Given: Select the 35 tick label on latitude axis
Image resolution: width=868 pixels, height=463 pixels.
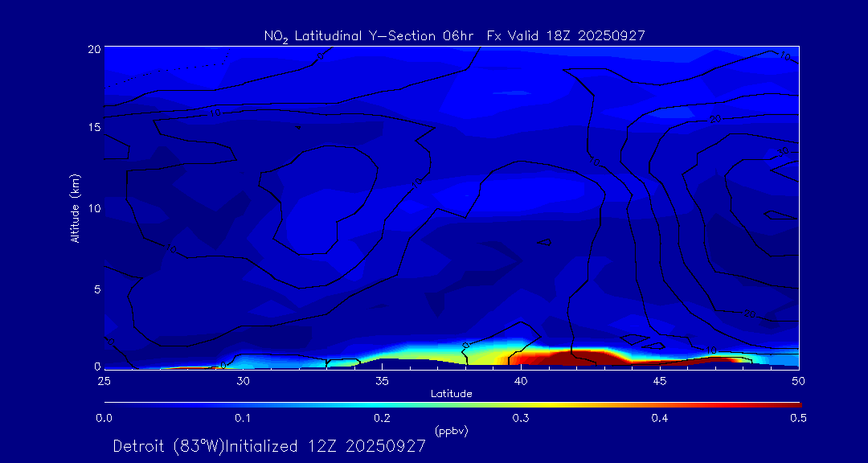Looking at the screenshot, I should point(382,380).
